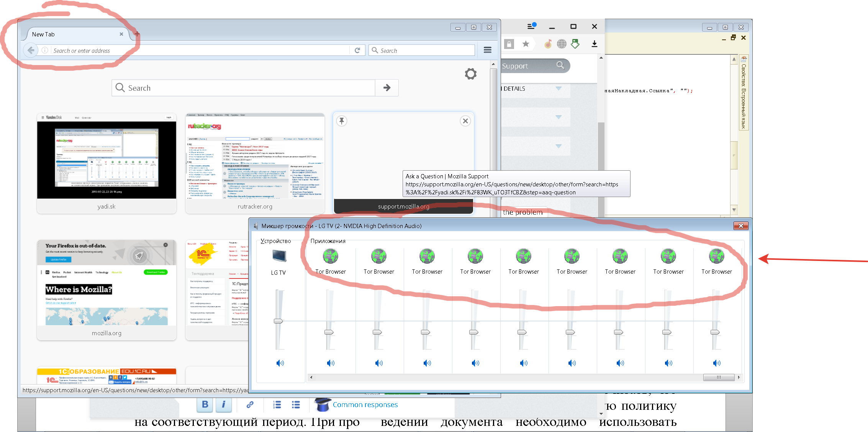Viewport: 868px width, 432px height.
Task: Click magnifier in the Support search box
Action: [x=560, y=65]
